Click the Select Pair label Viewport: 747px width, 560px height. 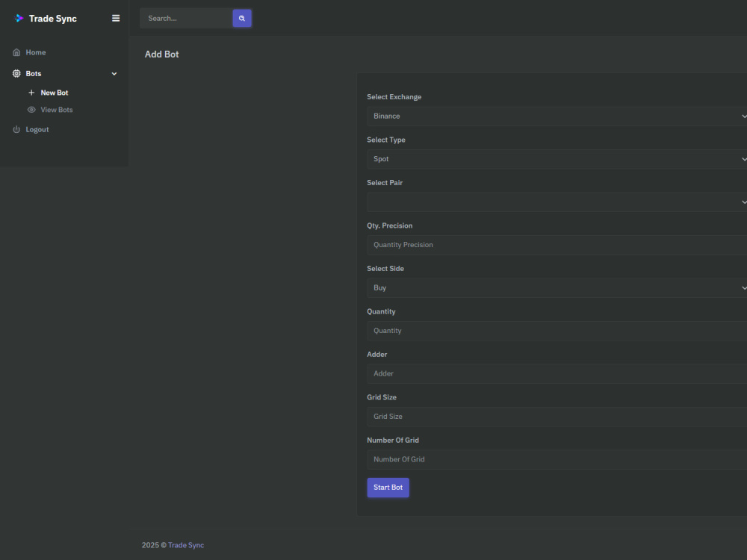click(385, 182)
